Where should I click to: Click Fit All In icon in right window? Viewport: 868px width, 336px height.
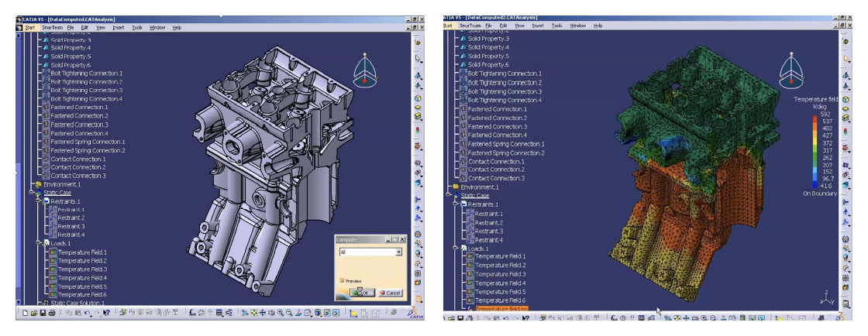click(x=677, y=318)
